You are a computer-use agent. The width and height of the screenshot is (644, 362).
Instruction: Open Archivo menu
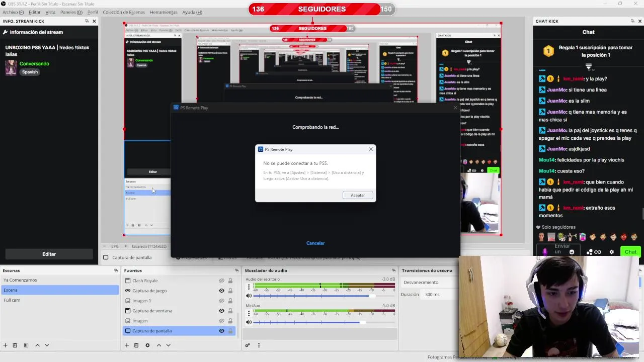click(13, 12)
